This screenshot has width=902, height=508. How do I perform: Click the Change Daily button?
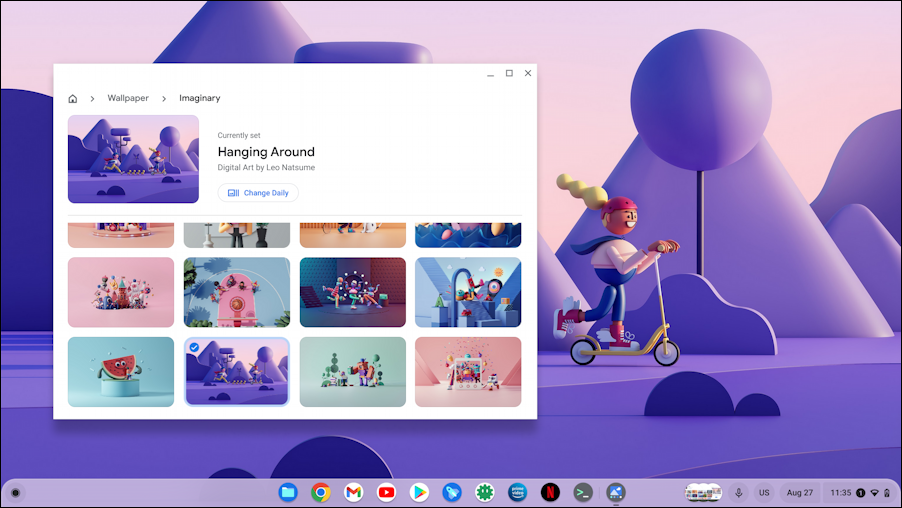pos(258,193)
